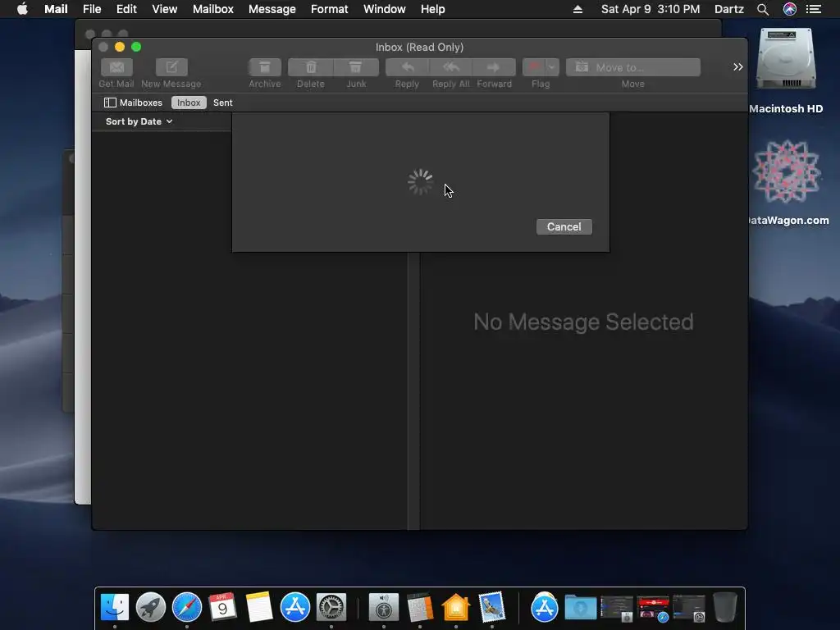The height and width of the screenshot is (630, 840).
Task: Open the Flag color dropdown arrow
Action: coord(552,67)
